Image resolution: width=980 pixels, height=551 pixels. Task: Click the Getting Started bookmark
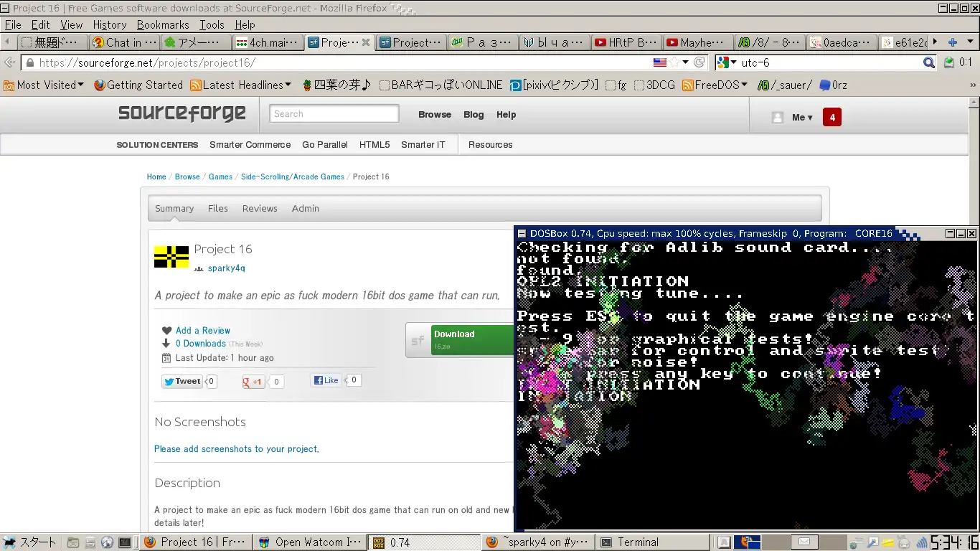coord(138,85)
